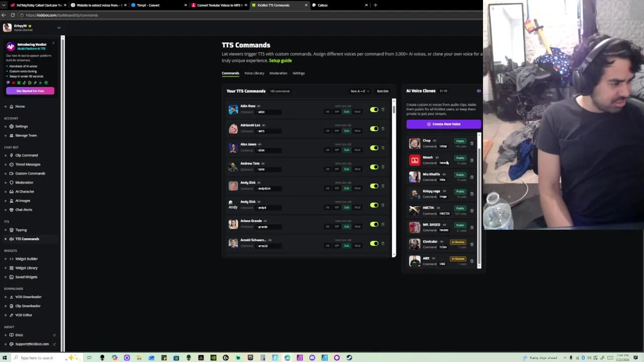Disable the Andrew Tate command switch
Image resolution: width=644 pixels, height=362 pixels.
pyautogui.click(x=374, y=167)
